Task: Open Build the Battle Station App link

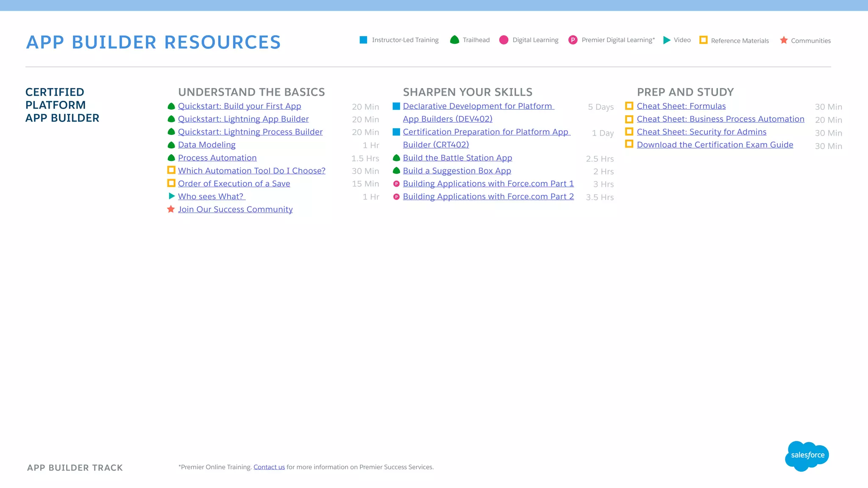Action: click(x=457, y=158)
